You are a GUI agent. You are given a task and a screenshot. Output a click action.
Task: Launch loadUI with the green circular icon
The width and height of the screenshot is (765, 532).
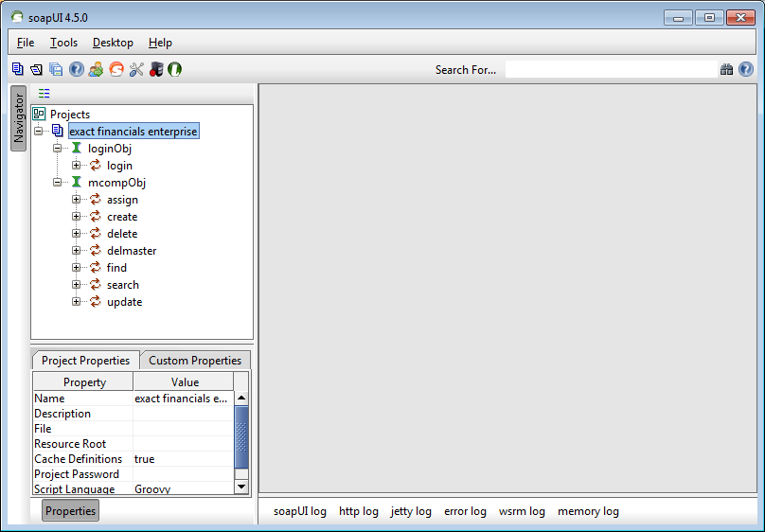(x=175, y=69)
